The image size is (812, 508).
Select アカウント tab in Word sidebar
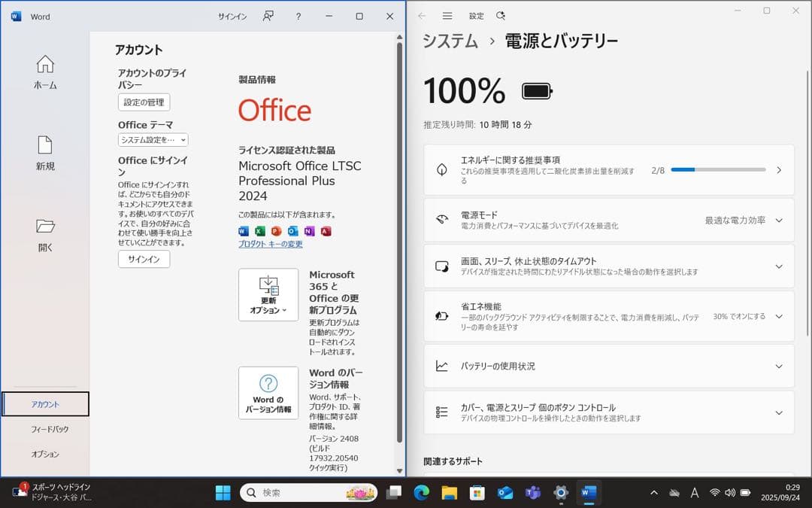pyautogui.click(x=45, y=404)
